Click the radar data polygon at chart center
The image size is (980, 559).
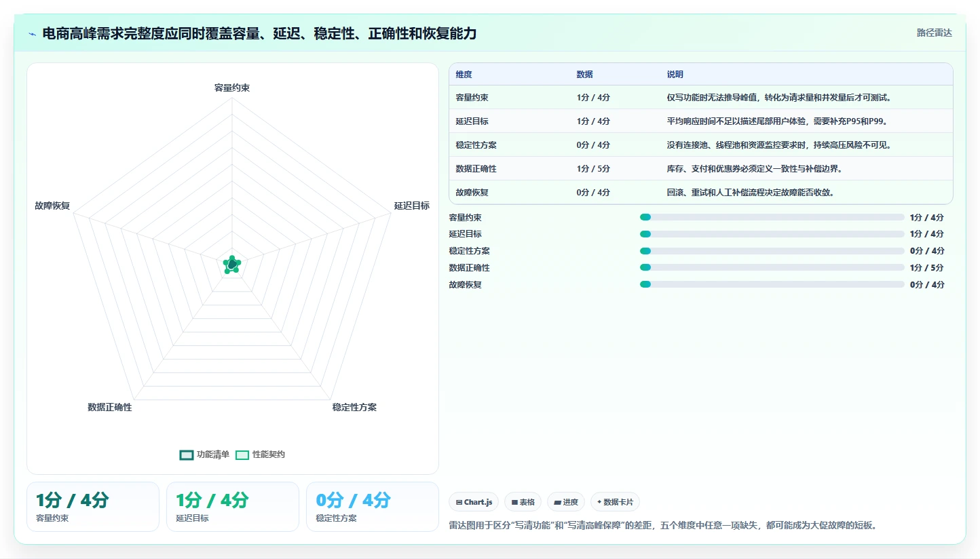(x=232, y=264)
